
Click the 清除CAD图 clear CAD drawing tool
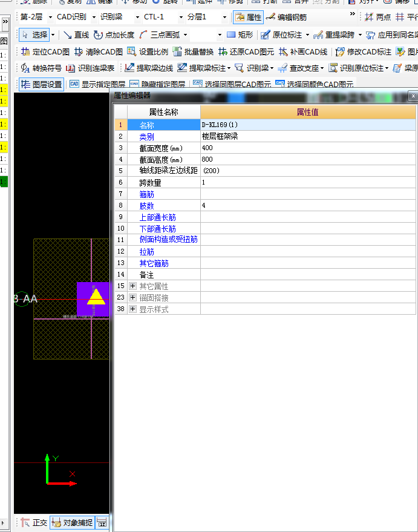click(99, 51)
